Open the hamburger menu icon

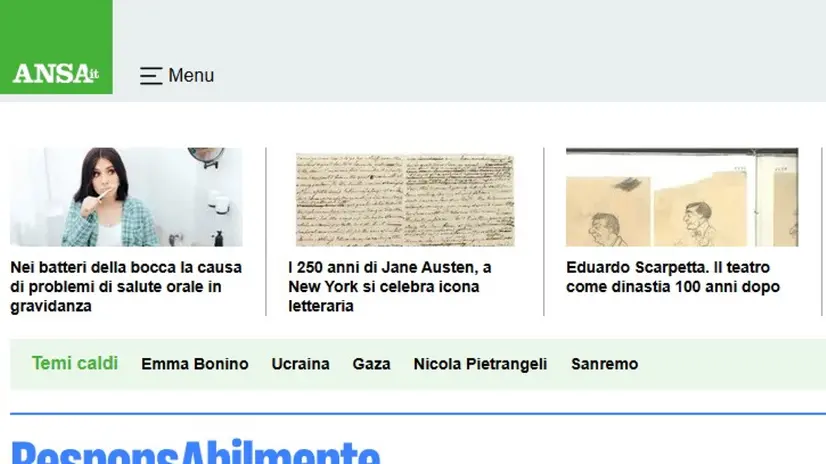pos(151,76)
